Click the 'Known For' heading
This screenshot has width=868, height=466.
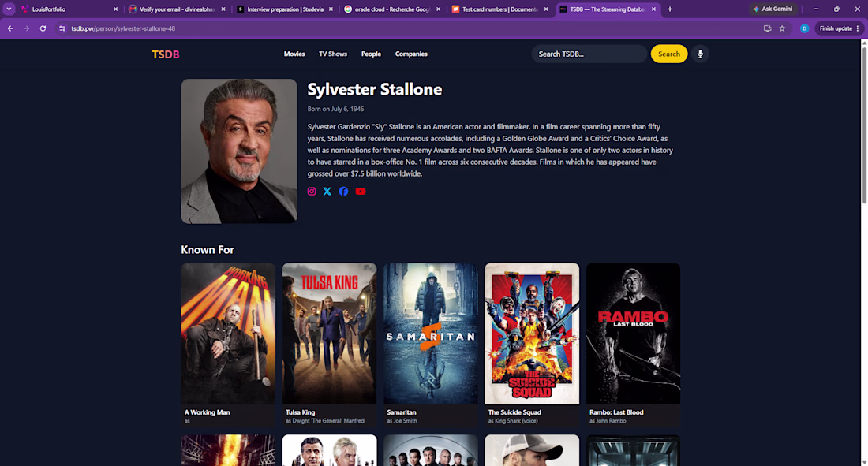point(208,250)
